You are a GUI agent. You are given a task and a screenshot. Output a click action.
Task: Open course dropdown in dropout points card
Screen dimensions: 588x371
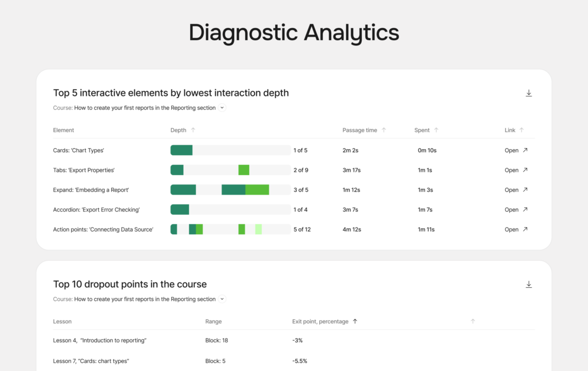point(222,299)
